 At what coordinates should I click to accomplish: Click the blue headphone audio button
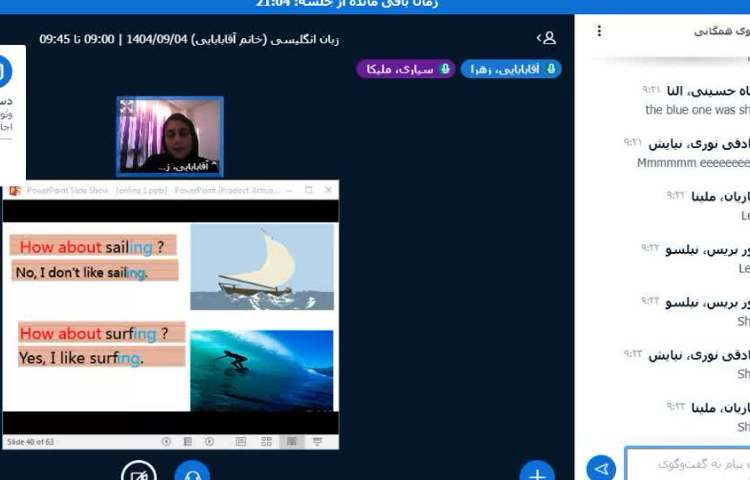[x=192, y=471]
